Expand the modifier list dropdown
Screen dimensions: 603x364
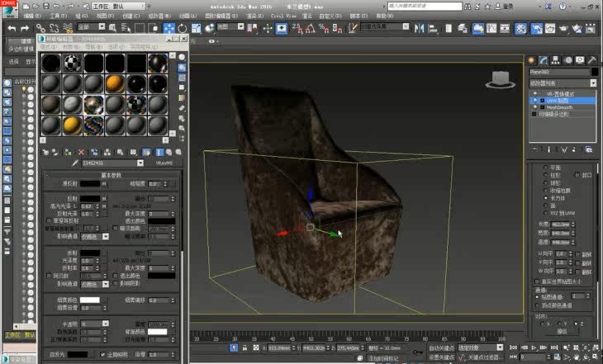click(593, 83)
